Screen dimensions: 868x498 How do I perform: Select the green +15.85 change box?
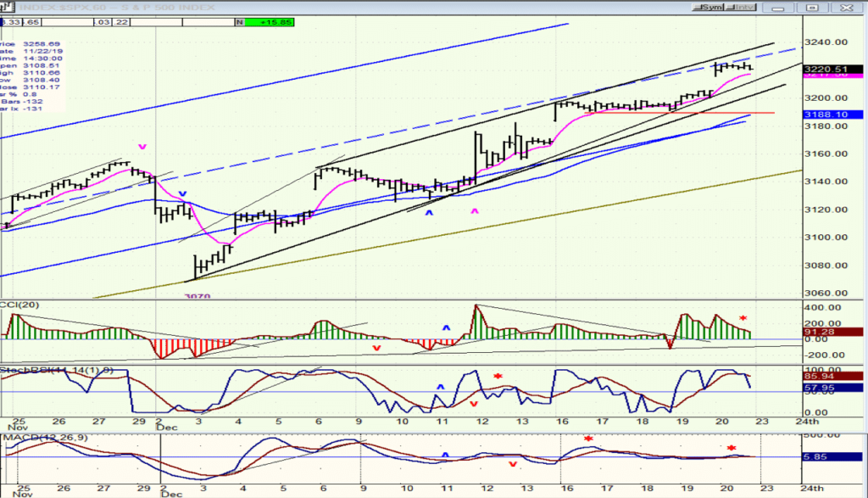click(x=269, y=22)
